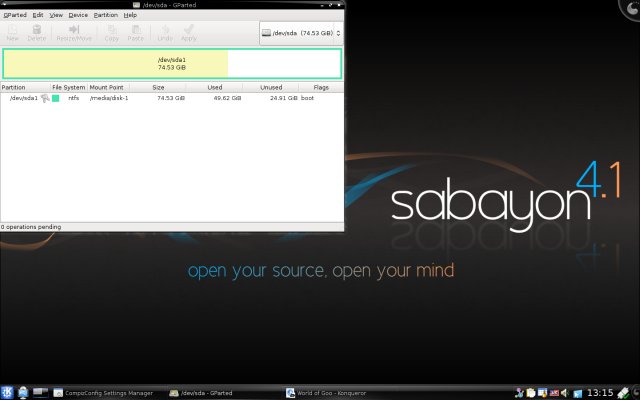
Task: Click the File System column header
Action: point(69,87)
